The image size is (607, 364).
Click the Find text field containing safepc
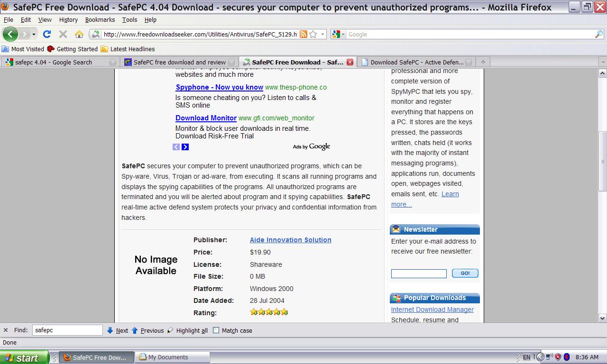tap(67, 330)
